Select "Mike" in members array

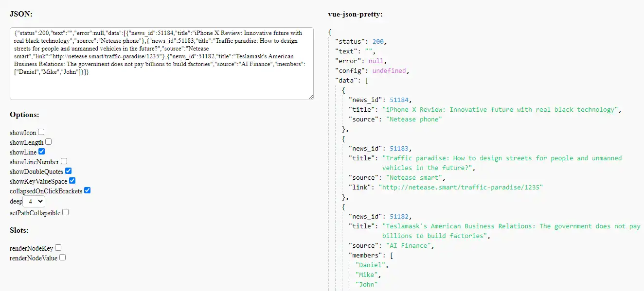[x=367, y=275]
